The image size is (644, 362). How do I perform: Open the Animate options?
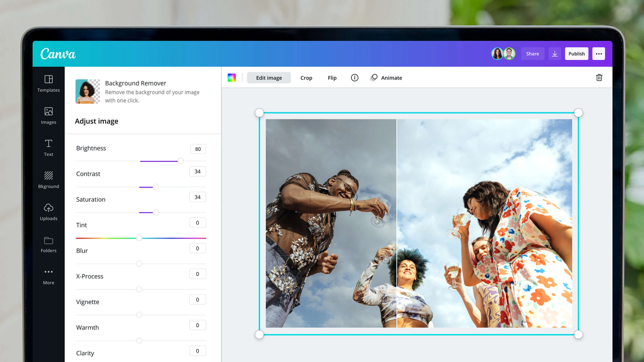[x=386, y=77]
